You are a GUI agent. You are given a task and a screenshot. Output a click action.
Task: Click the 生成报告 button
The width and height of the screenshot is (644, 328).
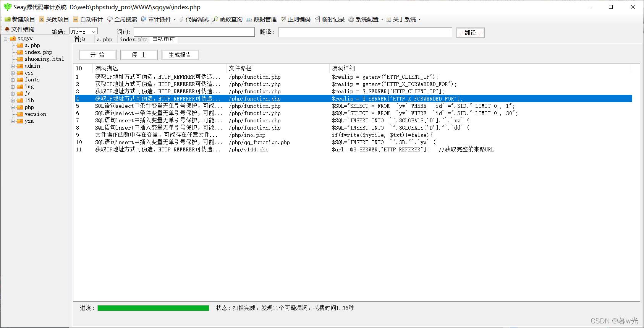point(180,55)
